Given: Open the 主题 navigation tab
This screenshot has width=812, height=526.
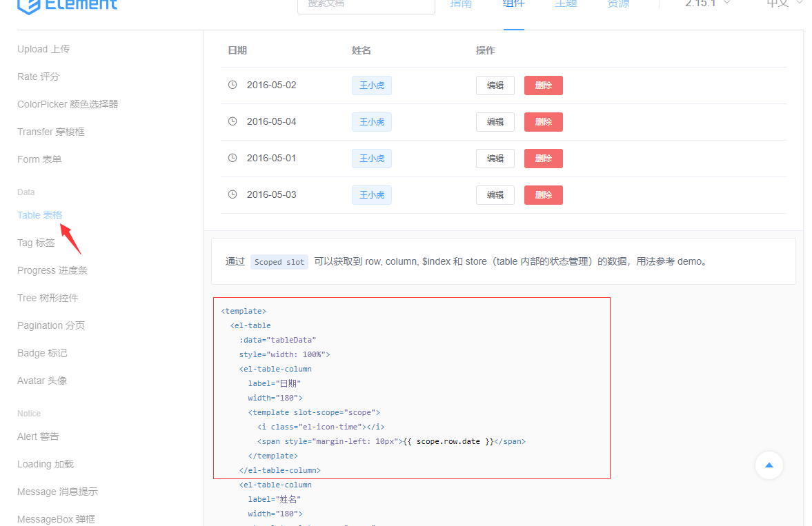Looking at the screenshot, I should pos(566,4).
